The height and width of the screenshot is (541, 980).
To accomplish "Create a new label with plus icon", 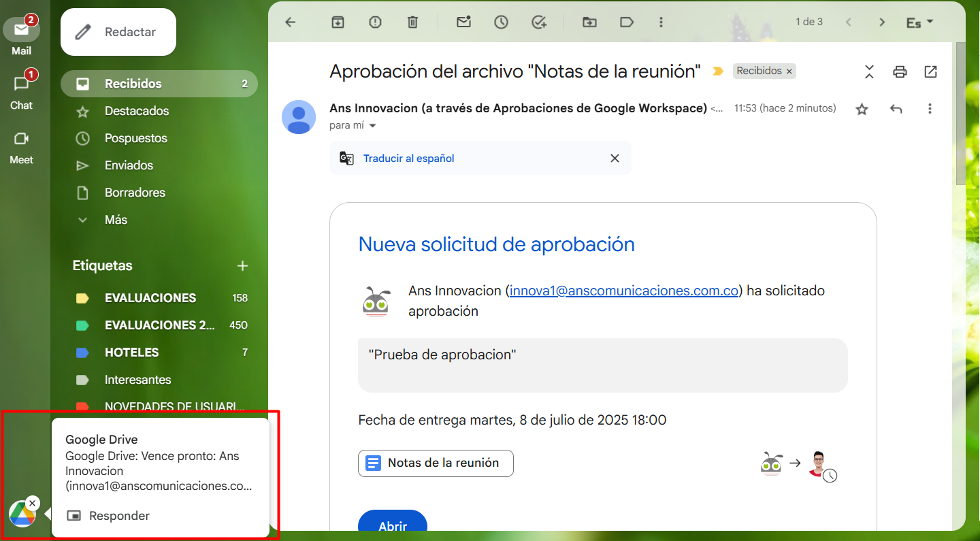I will (242, 265).
